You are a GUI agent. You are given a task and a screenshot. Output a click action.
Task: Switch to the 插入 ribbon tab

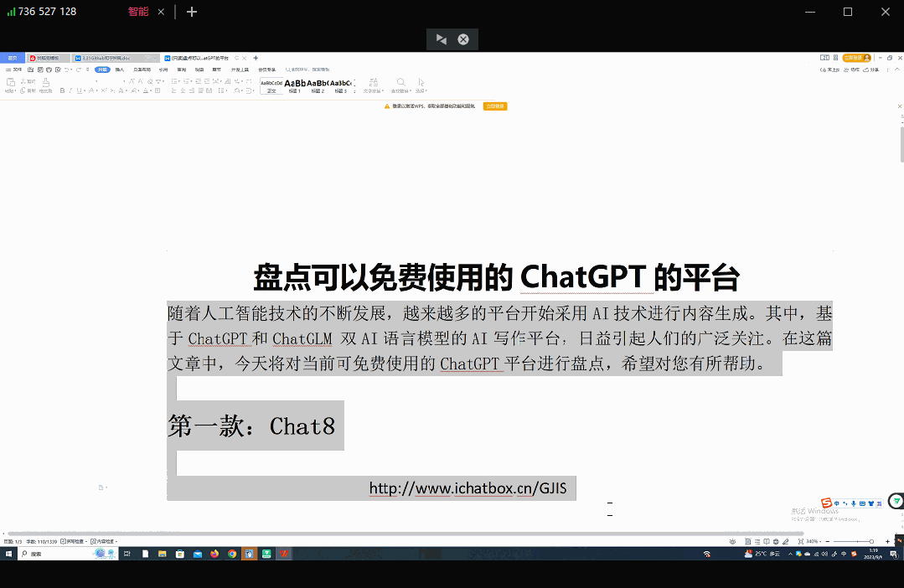(x=119, y=70)
